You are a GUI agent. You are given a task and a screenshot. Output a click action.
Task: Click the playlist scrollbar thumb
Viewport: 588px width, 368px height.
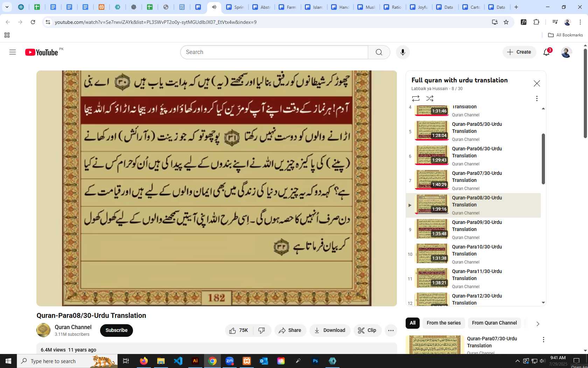(x=543, y=159)
